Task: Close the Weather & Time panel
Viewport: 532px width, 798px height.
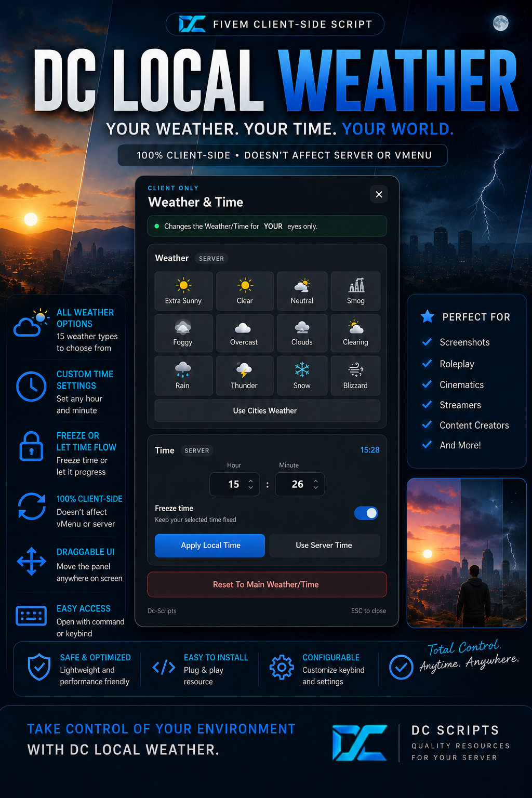Action: pyautogui.click(x=379, y=194)
